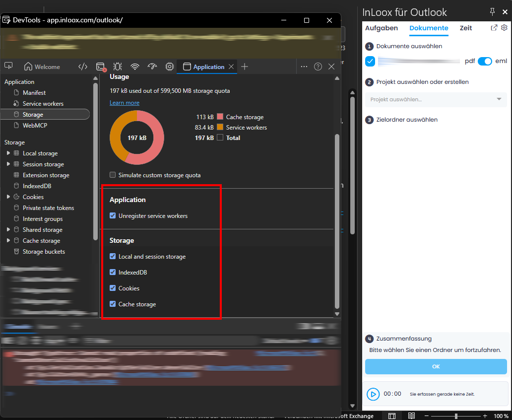Viewport: 512px width, 420px height.
Task: Click the sidebar tree vertical scrollbar
Action: tap(95, 161)
